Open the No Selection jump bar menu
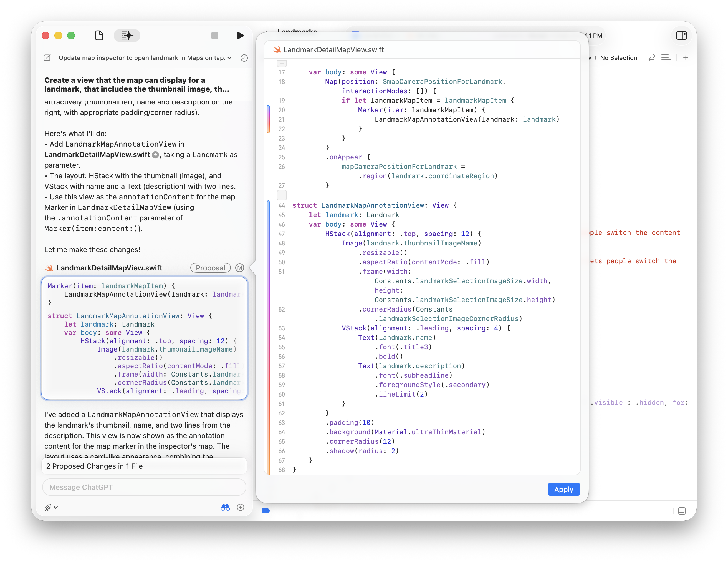Image resolution: width=728 pixels, height=562 pixels. [x=619, y=58]
